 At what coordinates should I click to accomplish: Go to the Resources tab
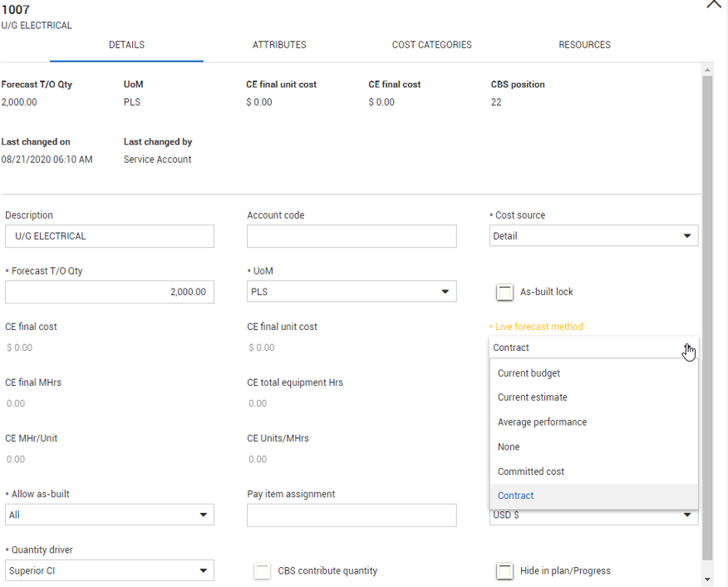click(x=584, y=45)
